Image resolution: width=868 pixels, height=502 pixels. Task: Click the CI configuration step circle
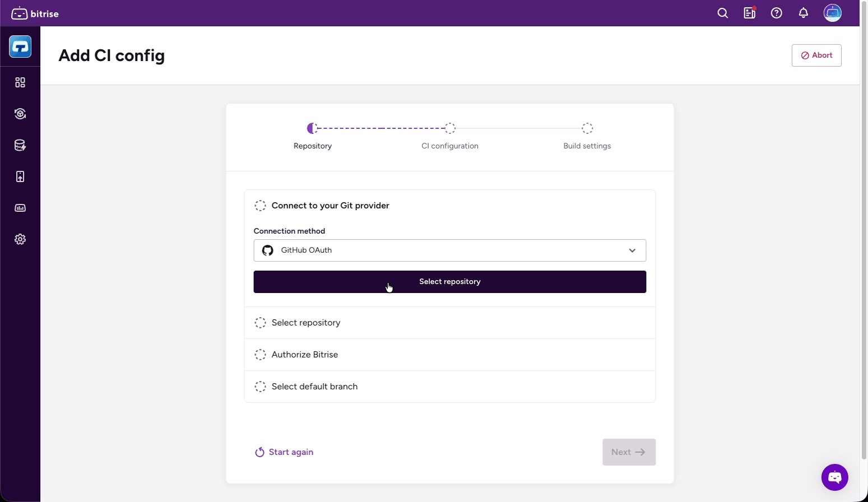pos(450,128)
